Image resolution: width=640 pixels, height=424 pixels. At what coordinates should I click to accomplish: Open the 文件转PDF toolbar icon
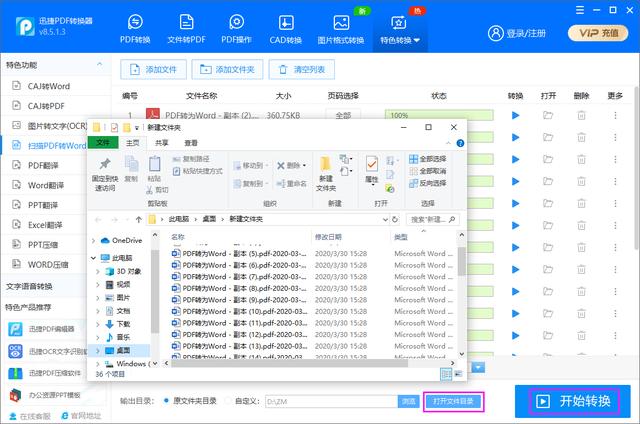187,29
